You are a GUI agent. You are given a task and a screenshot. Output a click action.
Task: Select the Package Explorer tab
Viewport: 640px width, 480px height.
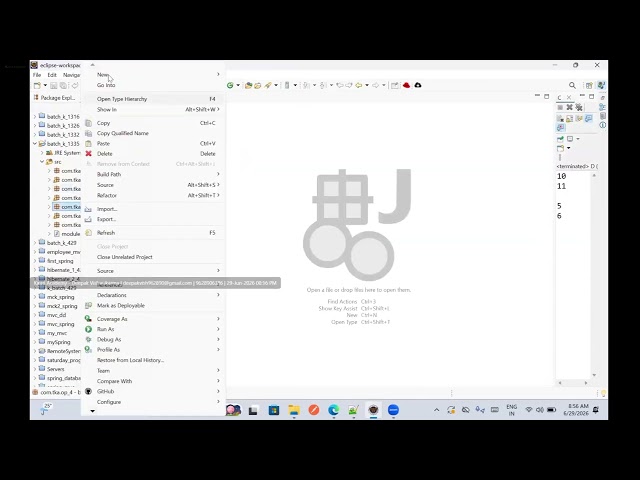[x=55, y=98]
